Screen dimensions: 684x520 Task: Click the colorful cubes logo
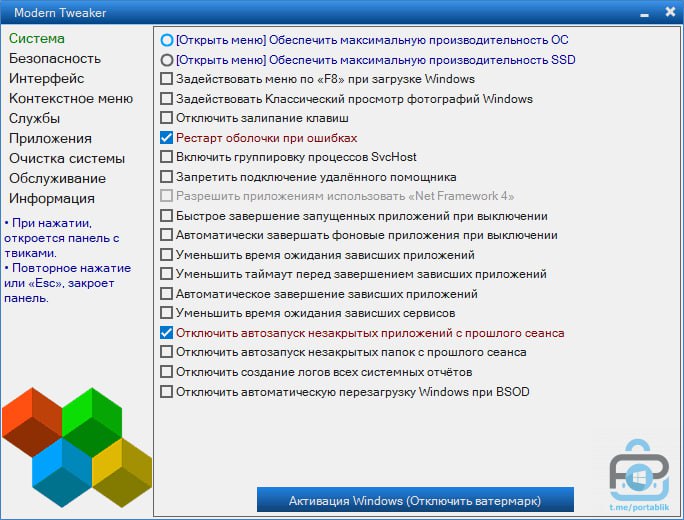(77, 446)
